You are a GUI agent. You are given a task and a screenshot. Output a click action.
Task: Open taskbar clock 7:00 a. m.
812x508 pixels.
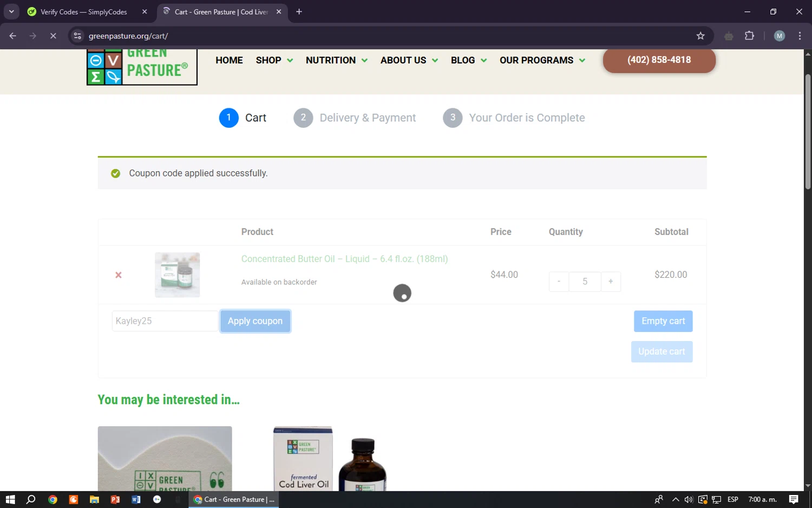pyautogui.click(x=762, y=499)
